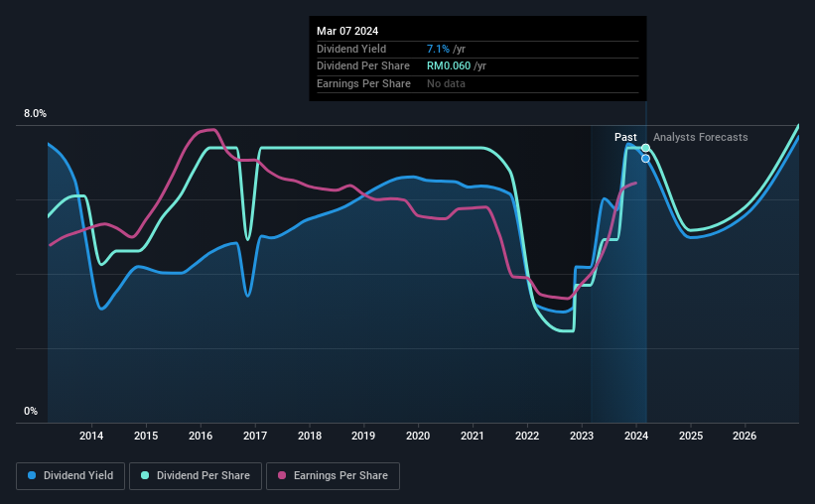Click the 2016 x-axis label

(x=201, y=436)
